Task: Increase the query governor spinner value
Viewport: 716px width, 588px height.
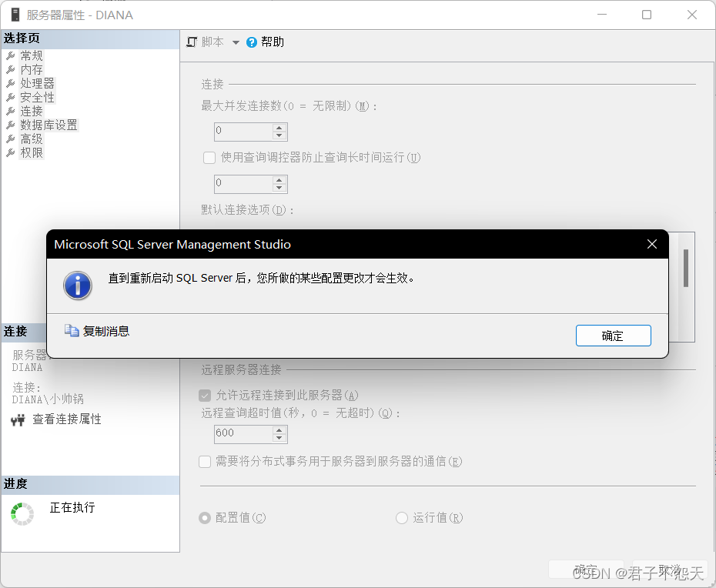Action: [x=279, y=180]
